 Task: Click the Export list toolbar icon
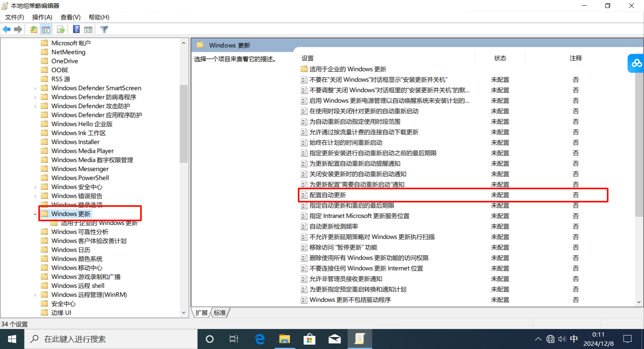pyautogui.click(x=61, y=29)
